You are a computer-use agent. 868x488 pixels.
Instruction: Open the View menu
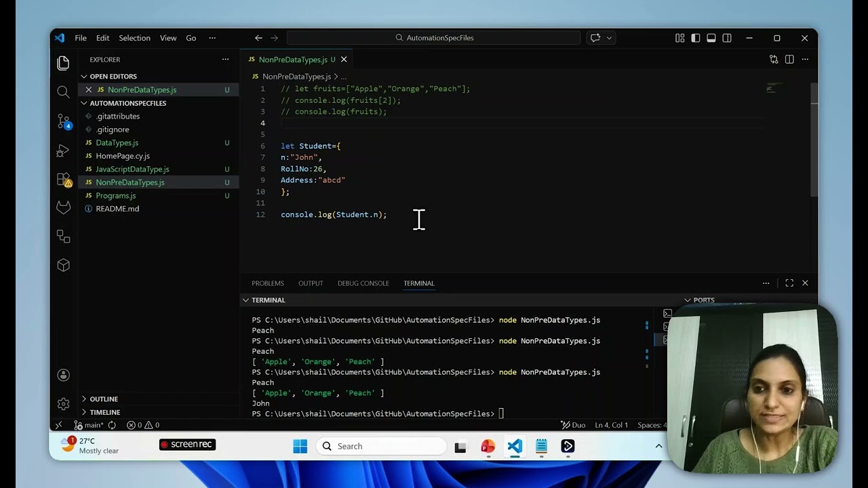coord(168,38)
